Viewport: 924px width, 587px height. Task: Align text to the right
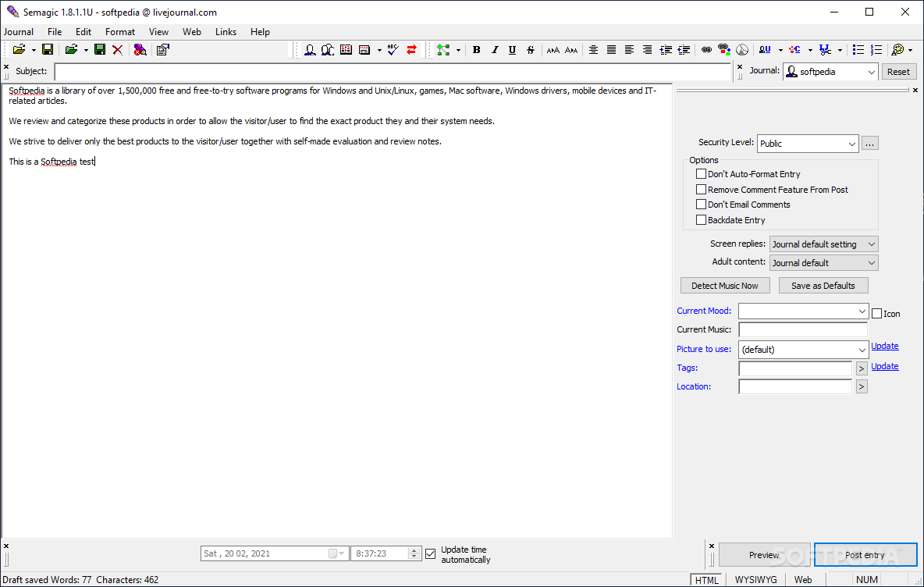[647, 49]
